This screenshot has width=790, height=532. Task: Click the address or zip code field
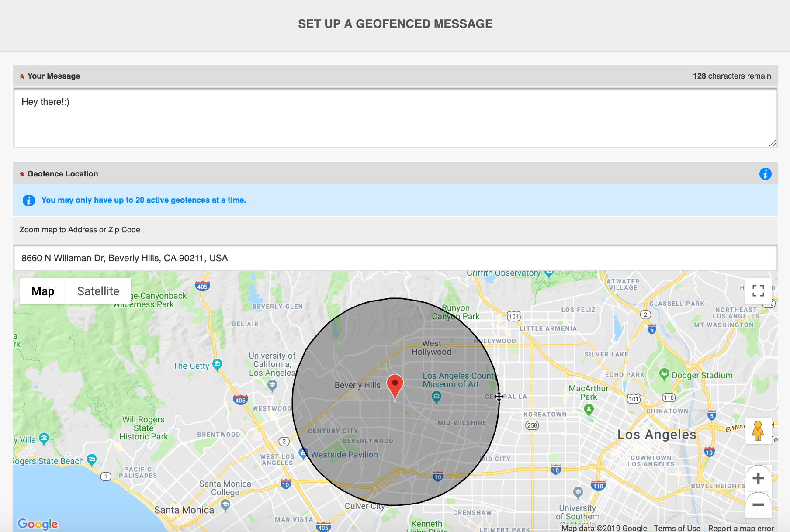[x=395, y=258]
